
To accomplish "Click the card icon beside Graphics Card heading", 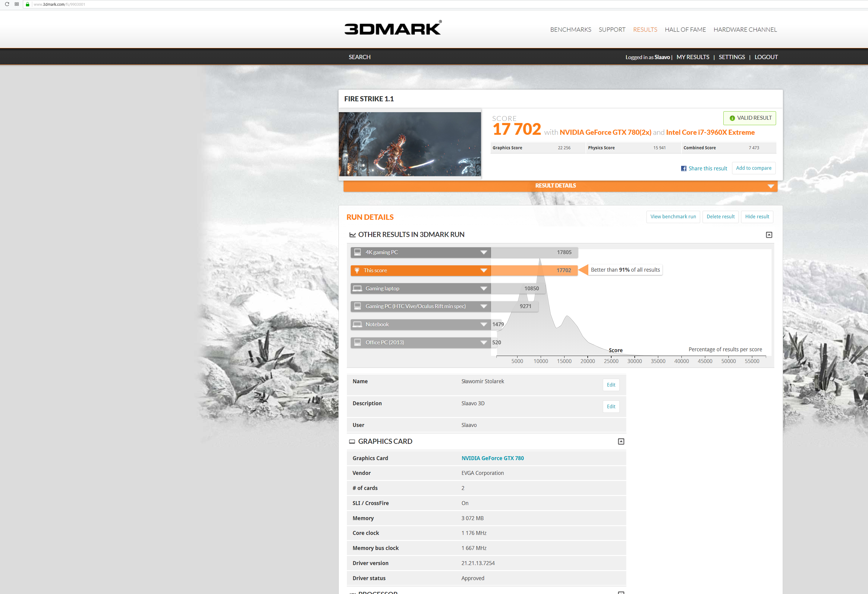I will pos(352,441).
